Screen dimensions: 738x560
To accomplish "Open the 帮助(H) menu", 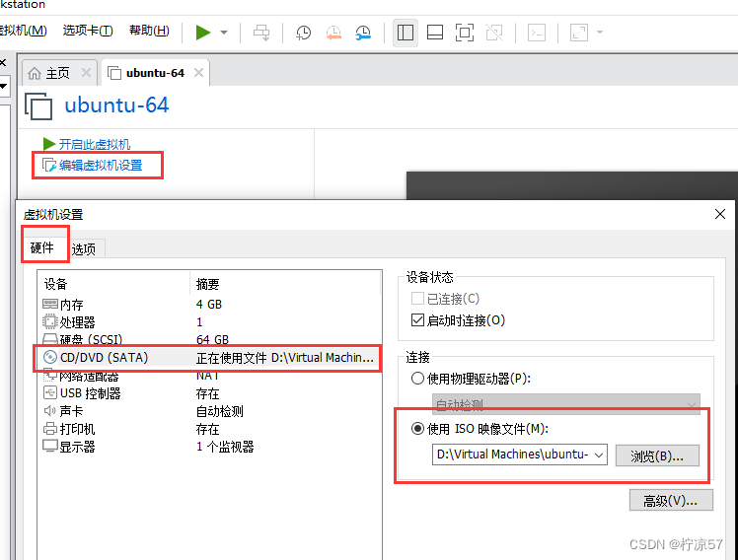I will (149, 31).
